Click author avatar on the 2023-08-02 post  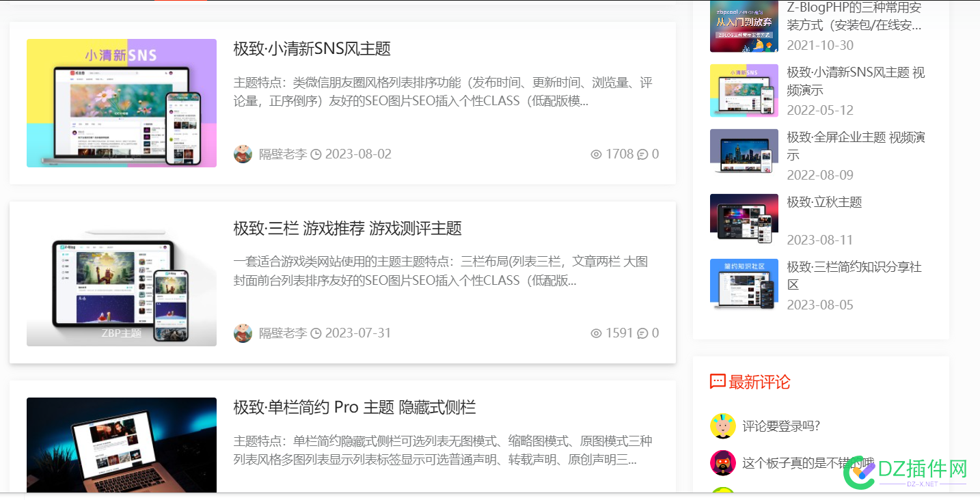pos(243,154)
